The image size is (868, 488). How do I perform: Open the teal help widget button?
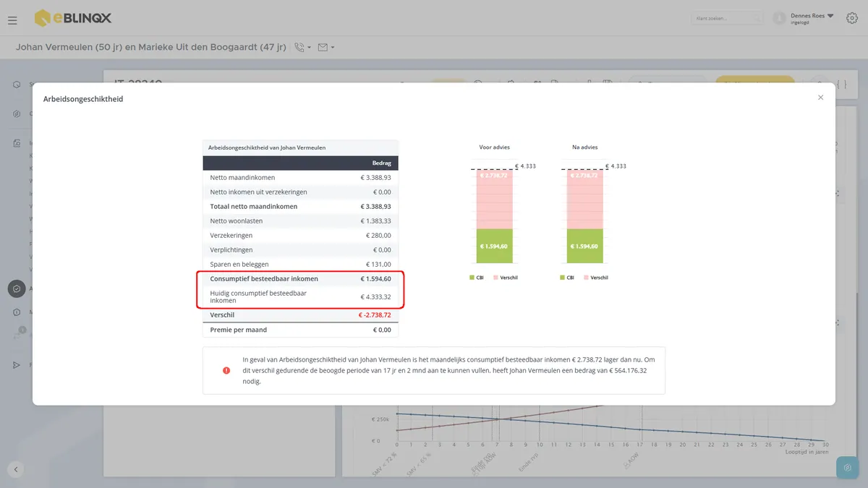[x=847, y=468]
